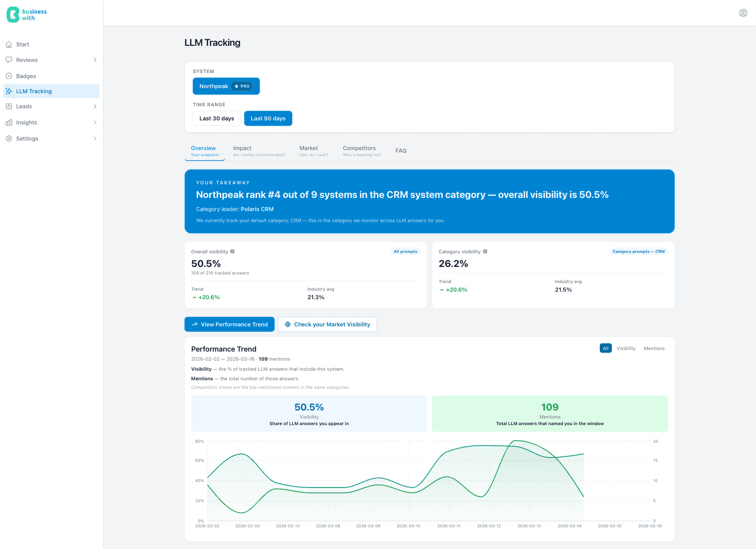The image size is (756, 549).
Task: Click the Overall visibility info icon
Action: pyautogui.click(x=232, y=251)
